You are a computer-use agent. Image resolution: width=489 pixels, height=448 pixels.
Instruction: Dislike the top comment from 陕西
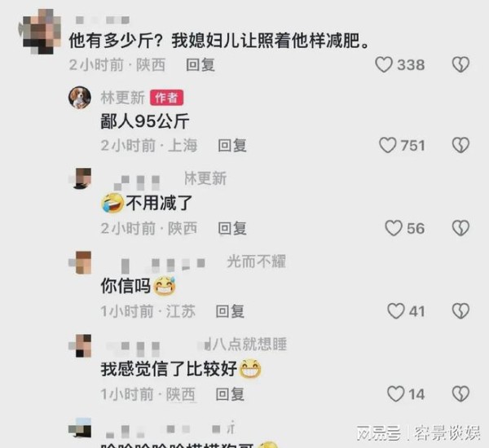coord(460,64)
